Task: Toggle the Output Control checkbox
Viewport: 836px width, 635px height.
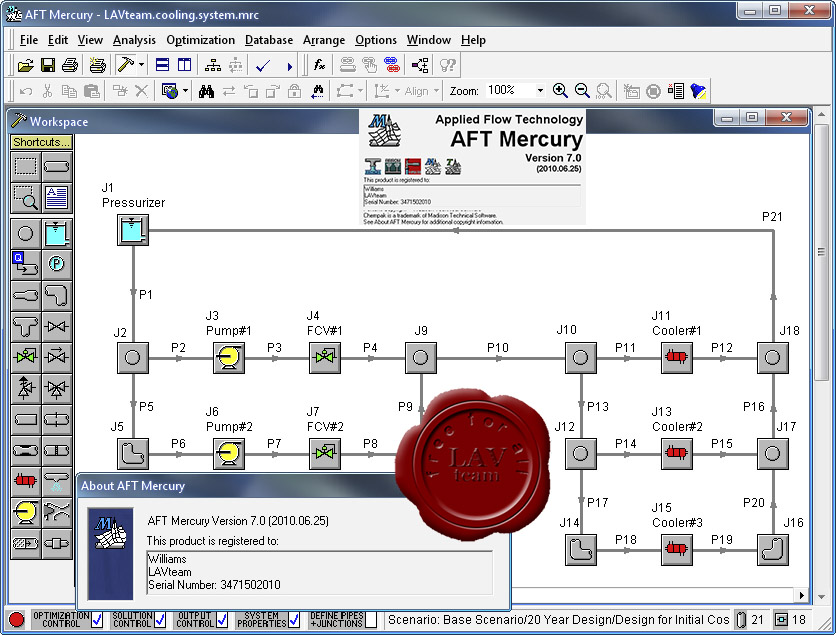Action: 222,620
